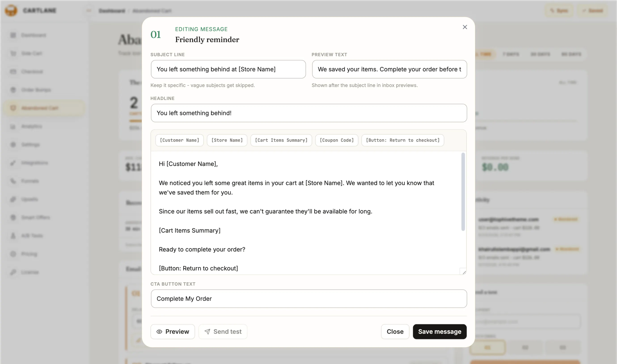Image resolution: width=617 pixels, height=364 pixels.
Task: Click the Close button in dialog footer
Action: coord(395,331)
